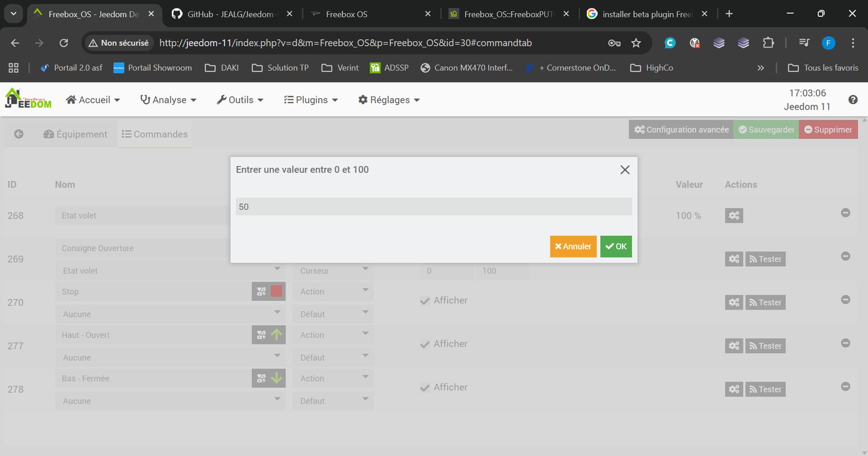Click the value input field showing 50

pyautogui.click(x=433, y=207)
